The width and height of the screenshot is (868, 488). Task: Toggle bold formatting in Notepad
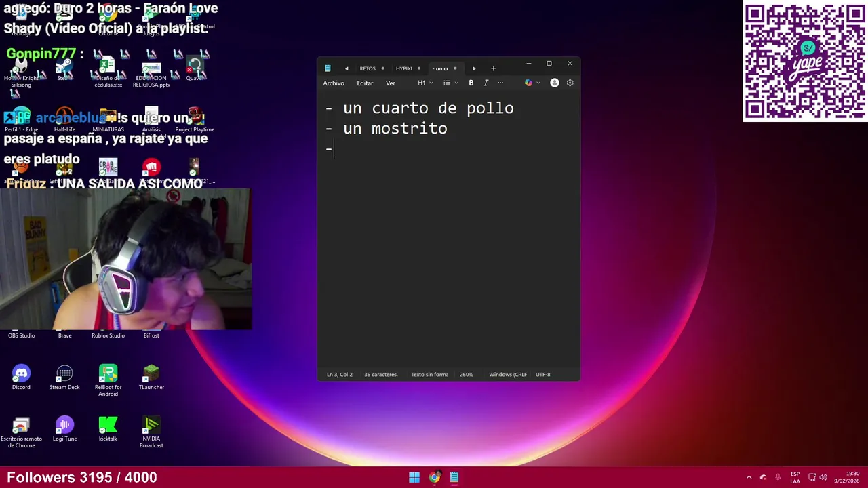(471, 83)
